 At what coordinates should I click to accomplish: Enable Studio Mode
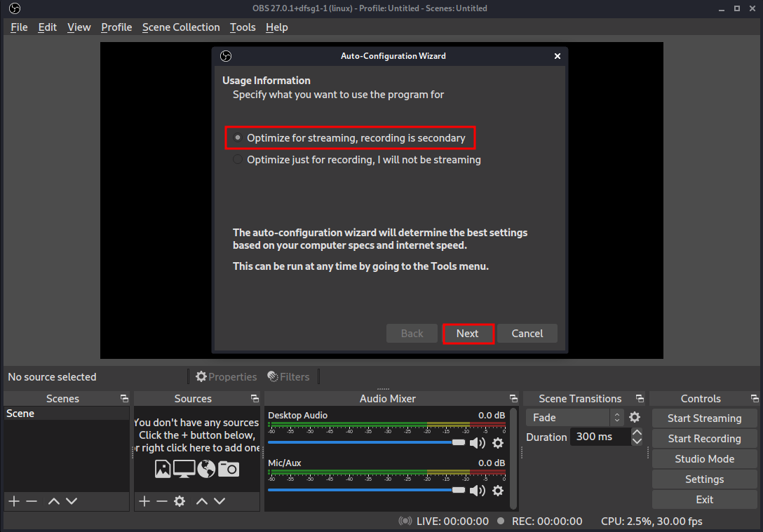[704, 459]
